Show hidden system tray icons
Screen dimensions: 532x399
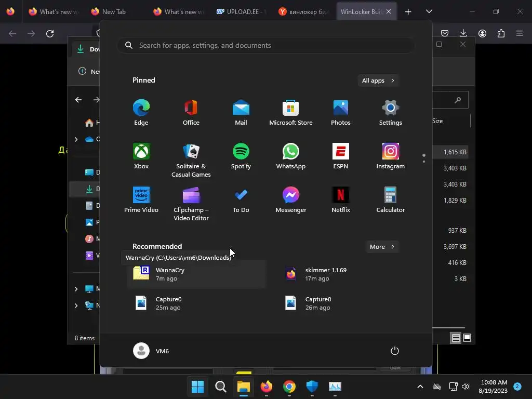tap(420, 387)
